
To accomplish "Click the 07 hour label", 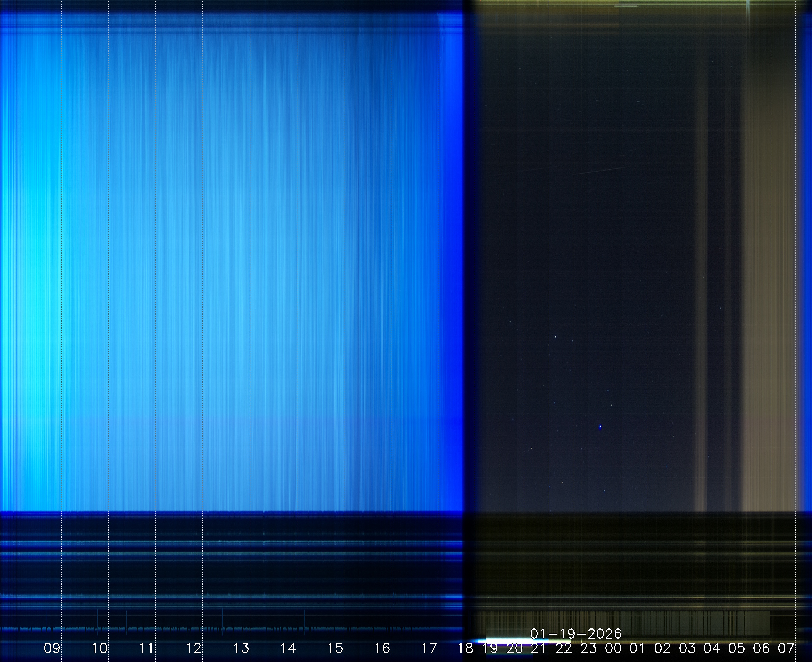I will coord(786,648).
